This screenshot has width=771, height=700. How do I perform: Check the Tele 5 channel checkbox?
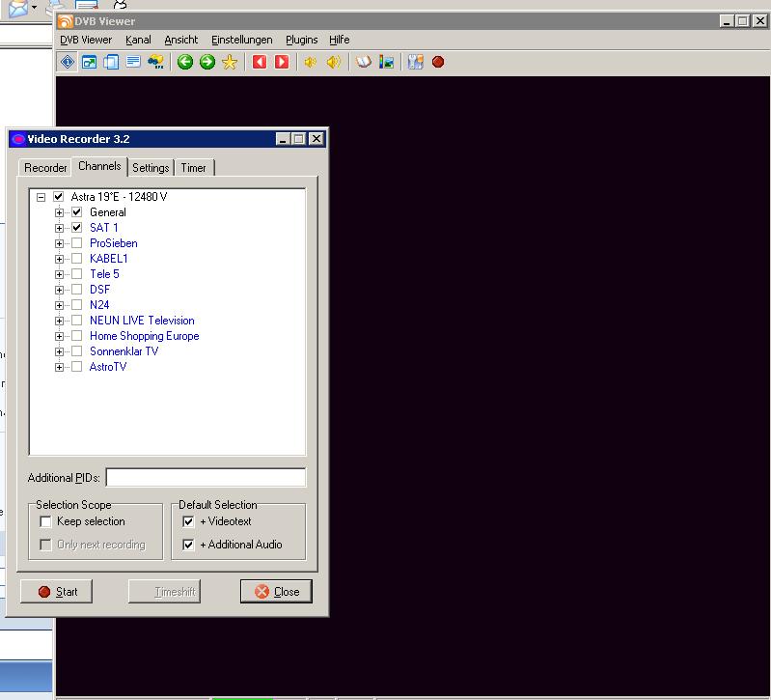pyautogui.click(x=76, y=274)
